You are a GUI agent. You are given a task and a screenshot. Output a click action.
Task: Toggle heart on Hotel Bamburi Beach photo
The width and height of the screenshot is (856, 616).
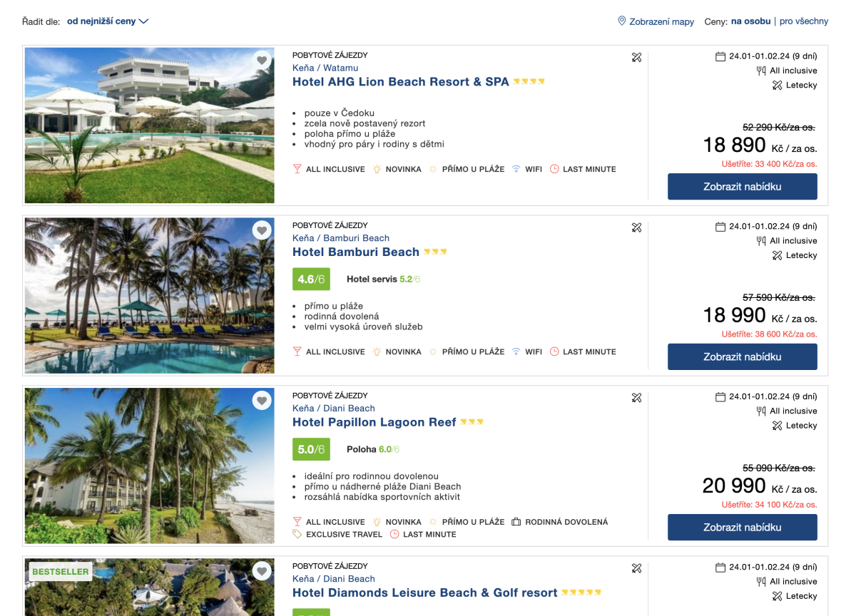pyautogui.click(x=262, y=230)
